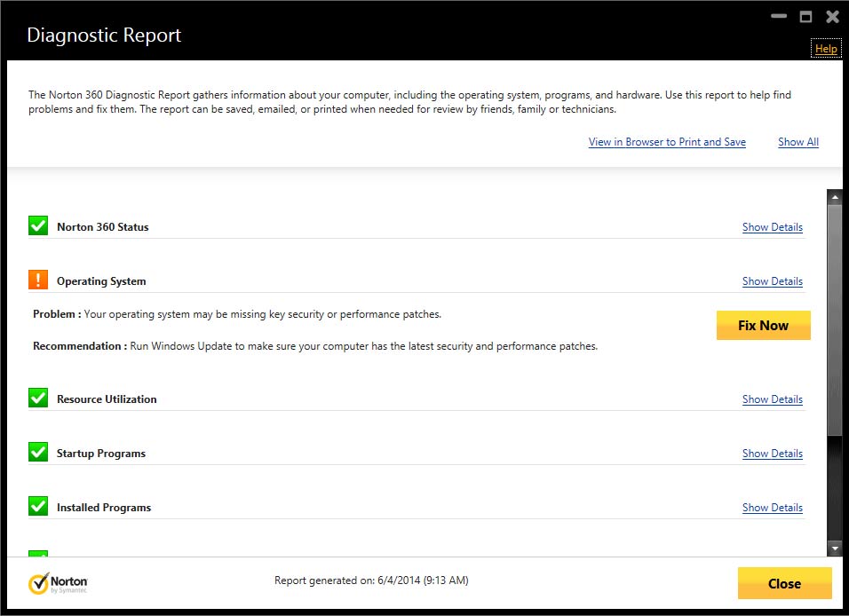
Task: Minimize the Diagnostic Report window
Action: [x=779, y=16]
